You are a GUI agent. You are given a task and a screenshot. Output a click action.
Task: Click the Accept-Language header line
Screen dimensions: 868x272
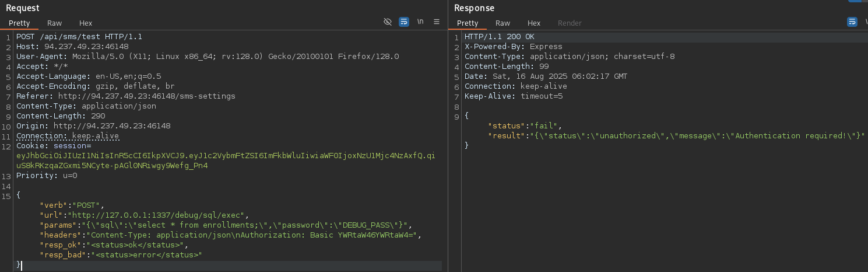pos(89,76)
